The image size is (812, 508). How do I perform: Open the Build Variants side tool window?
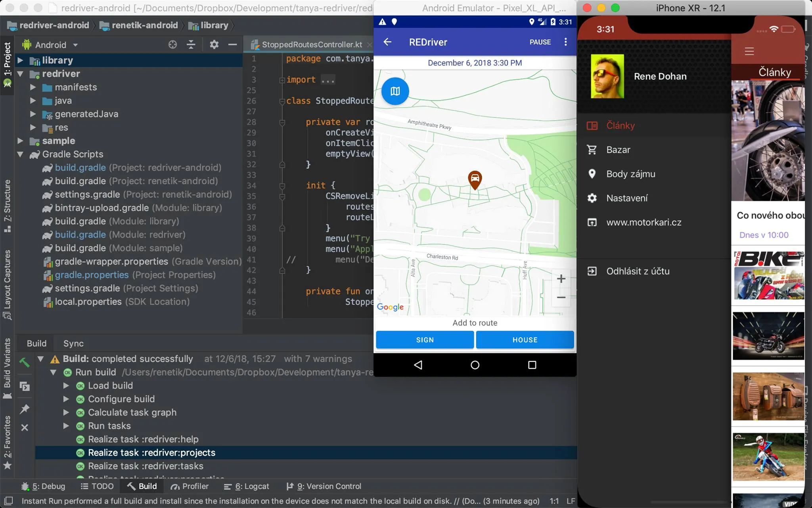[7, 368]
